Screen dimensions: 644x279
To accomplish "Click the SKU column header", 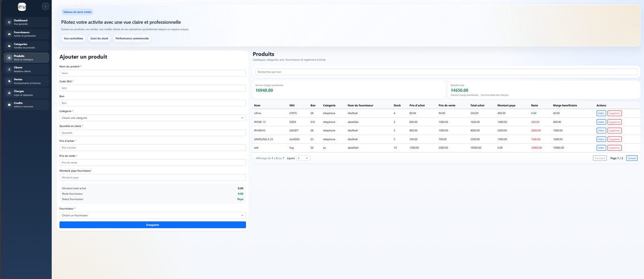I will (x=292, y=106).
